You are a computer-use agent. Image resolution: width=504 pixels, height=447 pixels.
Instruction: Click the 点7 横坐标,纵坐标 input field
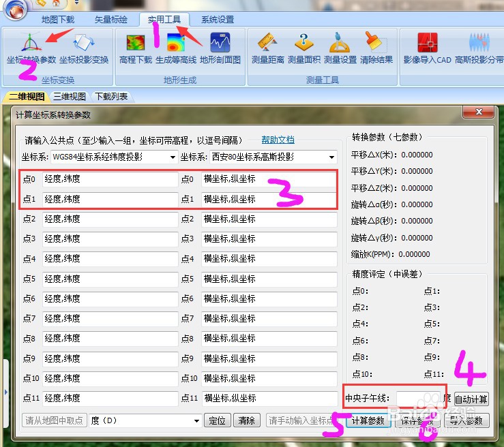[x=269, y=319]
